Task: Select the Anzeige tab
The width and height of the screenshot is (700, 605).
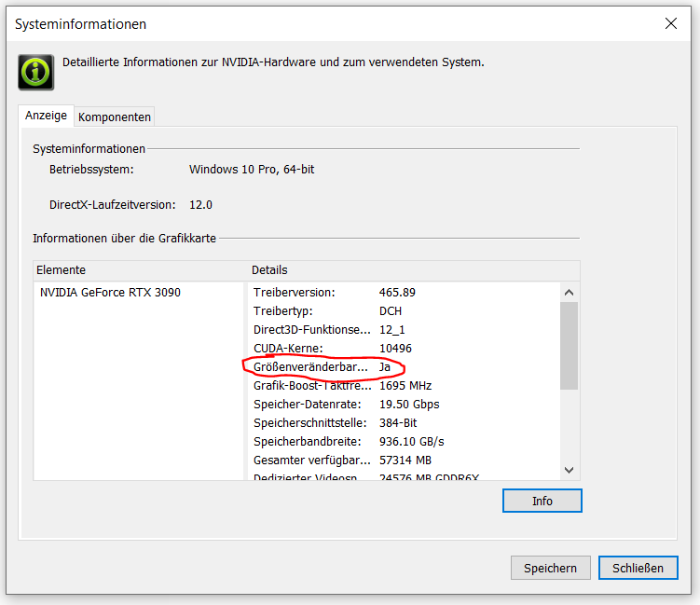Action: pyautogui.click(x=46, y=116)
